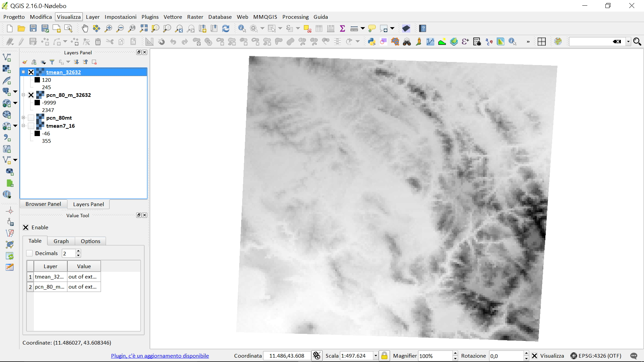The height and width of the screenshot is (362, 644).
Task: Click the Refresh map icon
Action: [226, 28]
